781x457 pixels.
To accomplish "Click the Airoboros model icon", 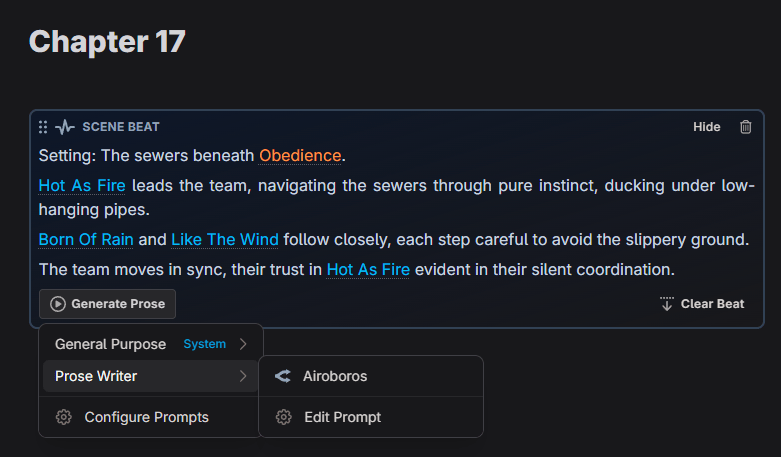I will pyautogui.click(x=282, y=376).
